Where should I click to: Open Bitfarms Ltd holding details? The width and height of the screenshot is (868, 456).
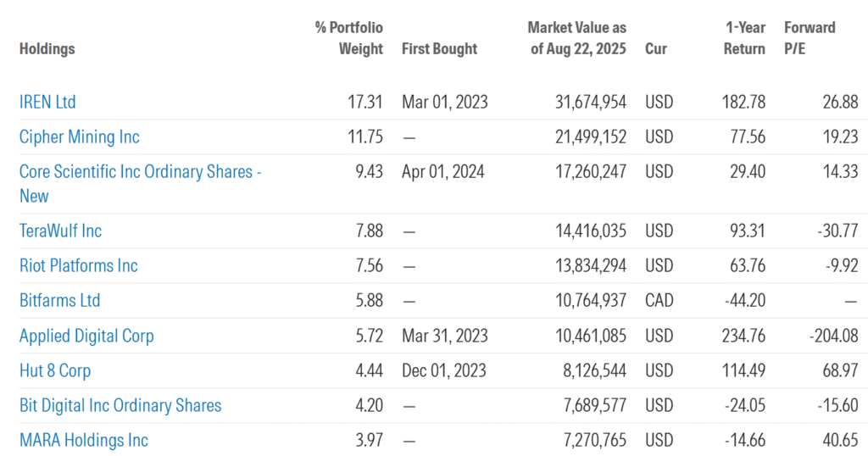(59, 301)
